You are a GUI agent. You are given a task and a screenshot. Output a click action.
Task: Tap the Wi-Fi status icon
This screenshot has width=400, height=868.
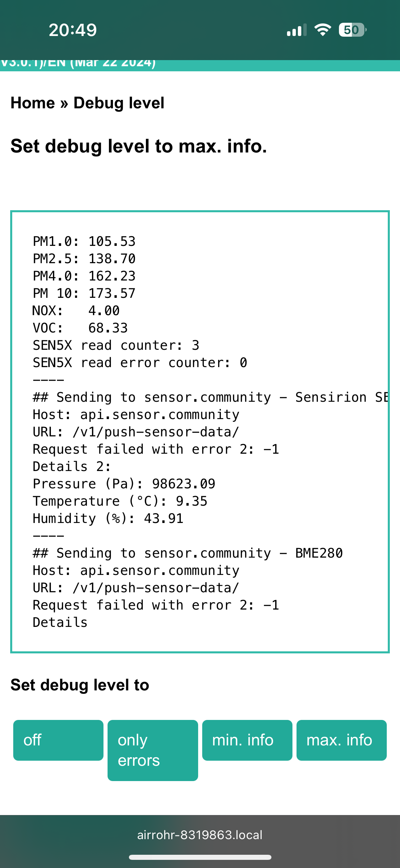click(x=323, y=30)
